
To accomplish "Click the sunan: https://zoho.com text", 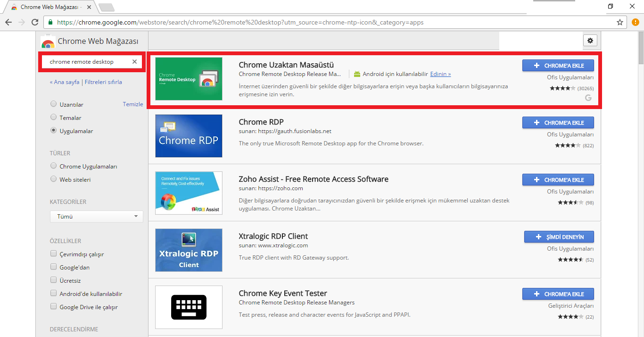I will (x=271, y=188).
